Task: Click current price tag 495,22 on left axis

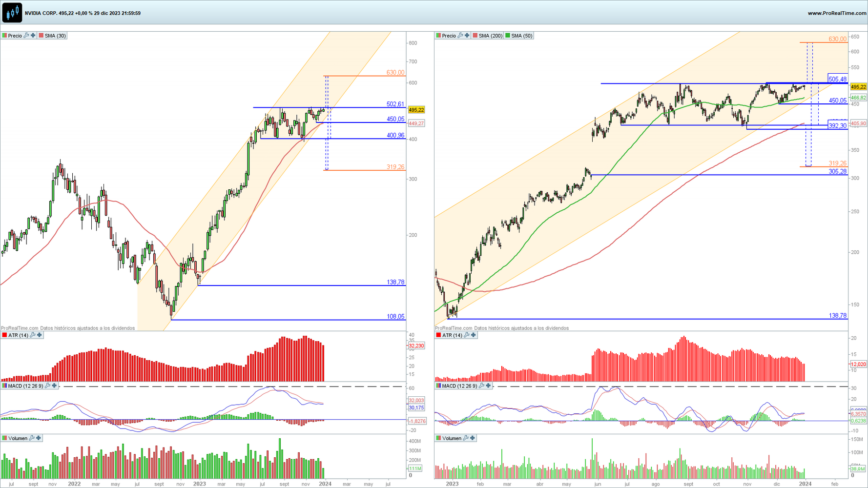Action: click(x=416, y=110)
